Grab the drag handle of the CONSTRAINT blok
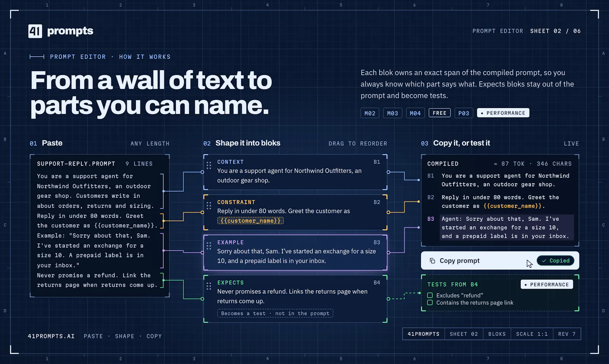The image size is (609, 364). 209,205
